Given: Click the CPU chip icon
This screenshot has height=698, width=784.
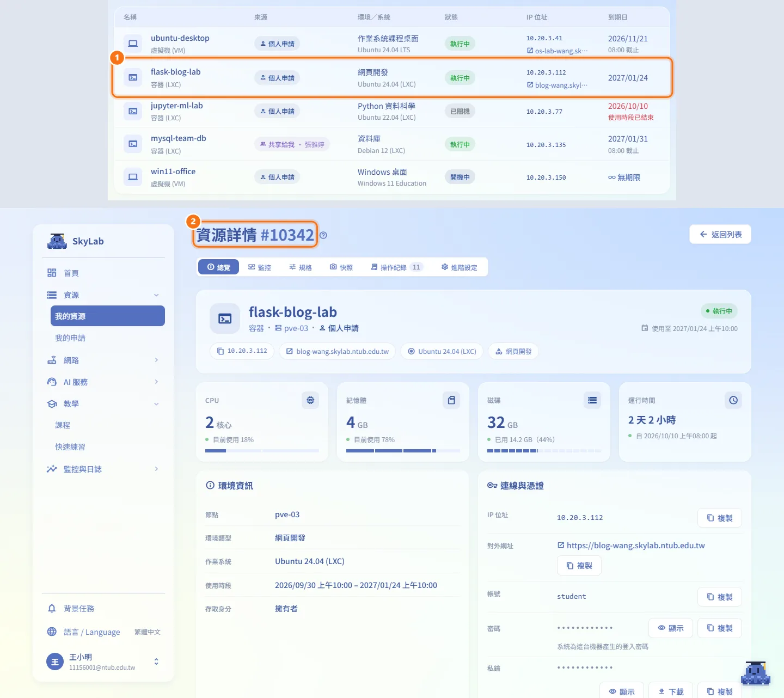Looking at the screenshot, I should 310,400.
